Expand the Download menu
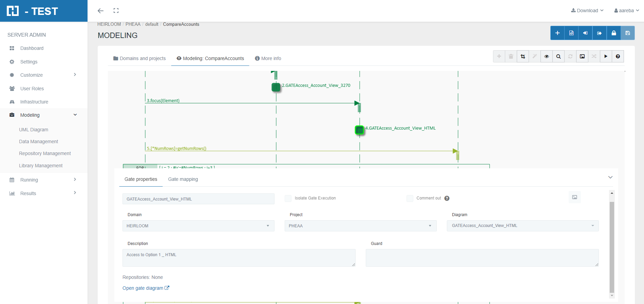644x304 pixels. pyautogui.click(x=587, y=11)
